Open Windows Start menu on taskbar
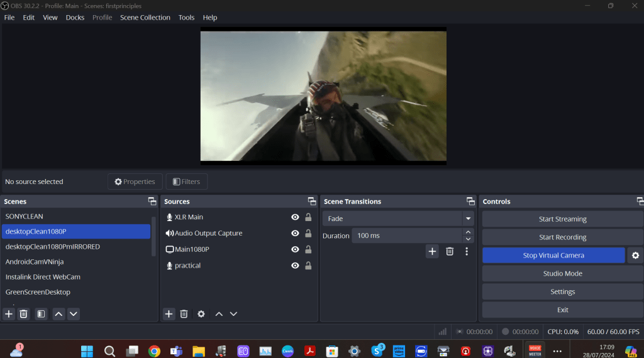The width and height of the screenshot is (644, 358). [x=87, y=351]
